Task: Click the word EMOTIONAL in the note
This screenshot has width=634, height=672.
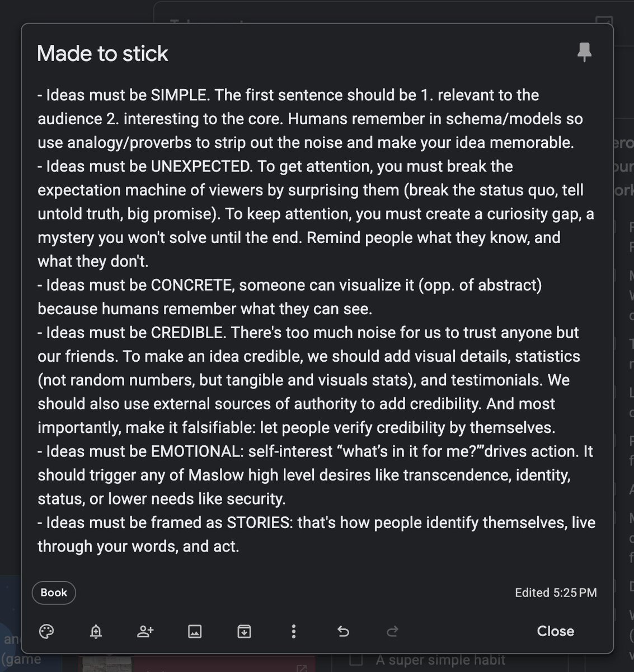Action: tap(195, 451)
